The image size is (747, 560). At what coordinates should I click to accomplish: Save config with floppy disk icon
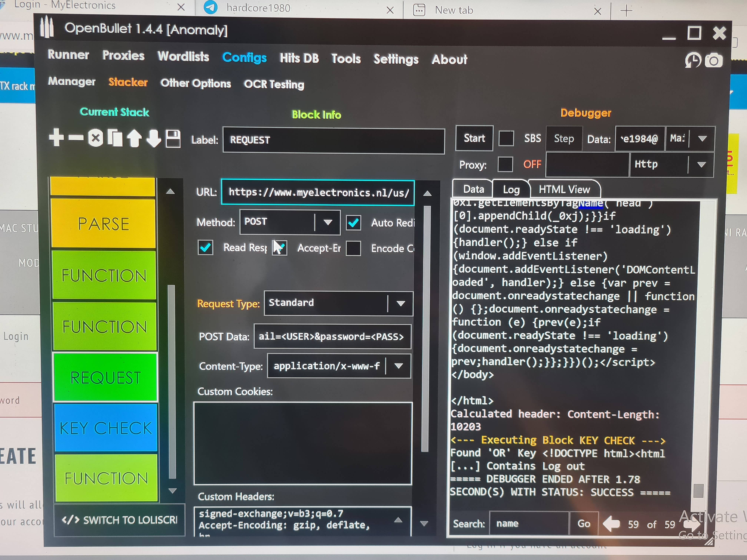(x=173, y=139)
